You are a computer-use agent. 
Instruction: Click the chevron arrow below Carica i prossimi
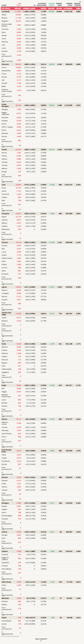(x=41, y=640)
